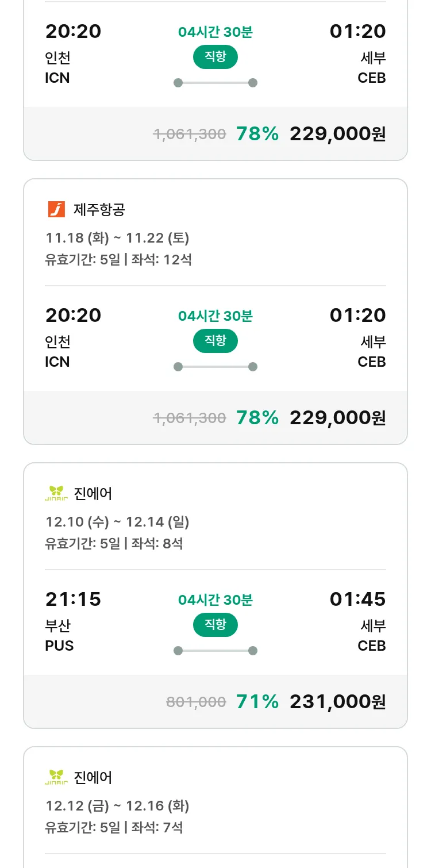Click the Jeju Air orange logo icon
Viewport: 431px width, 868px height.
tap(56, 209)
